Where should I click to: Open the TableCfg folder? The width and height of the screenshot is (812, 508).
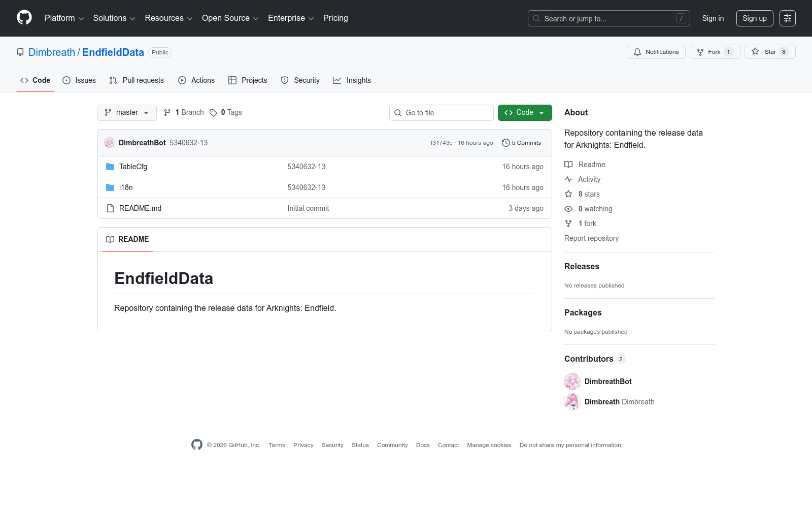click(x=133, y=167)
